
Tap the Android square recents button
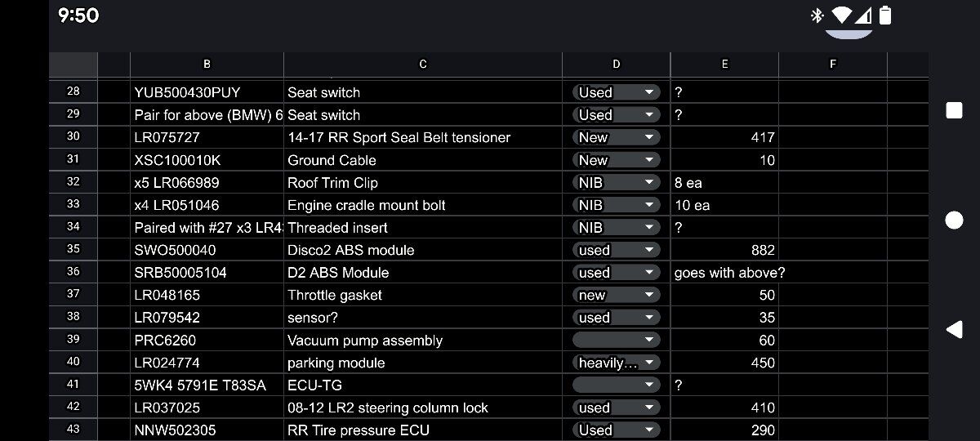tap(953, 110)
